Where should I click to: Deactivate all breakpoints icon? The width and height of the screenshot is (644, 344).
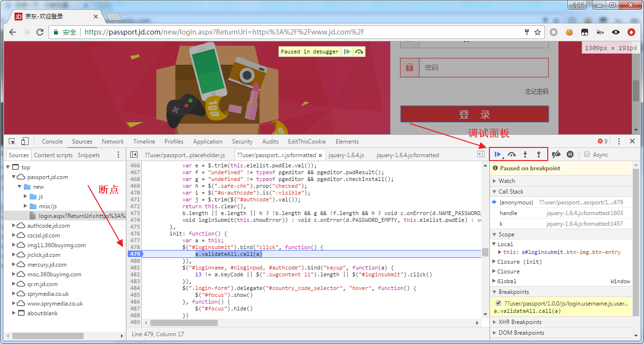click(x=557, y=154)
